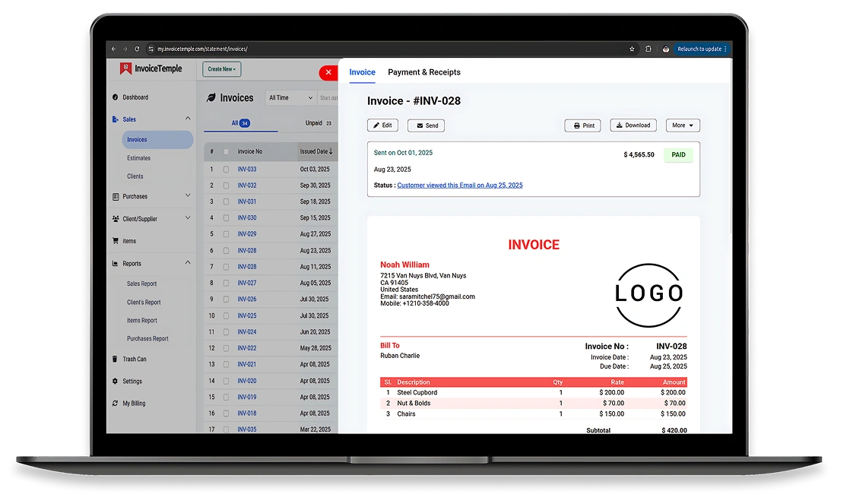Viewport: 853px width, 504px height.
Task: Click the red close panel button
Action: (x=328, y=72)
